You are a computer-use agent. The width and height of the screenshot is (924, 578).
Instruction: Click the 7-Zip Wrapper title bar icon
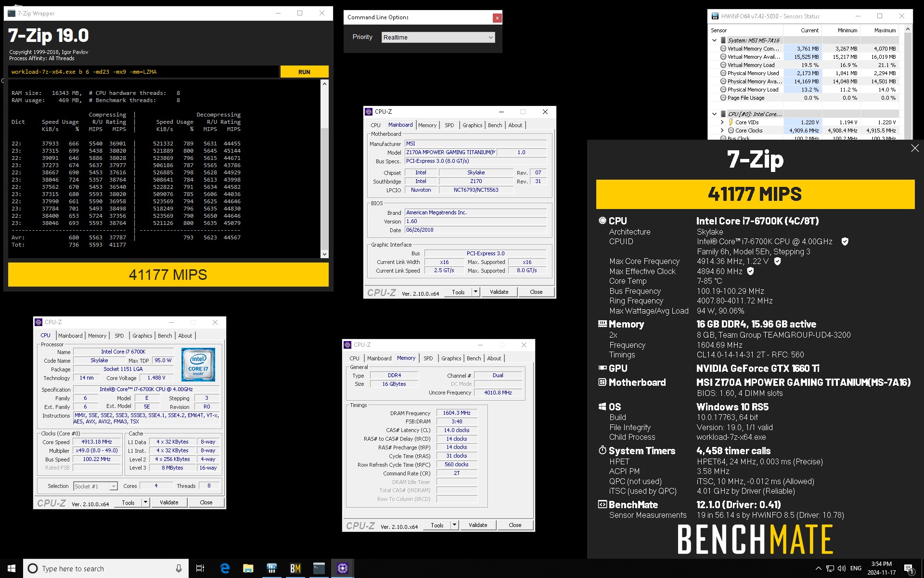click(x=12, y=13)
